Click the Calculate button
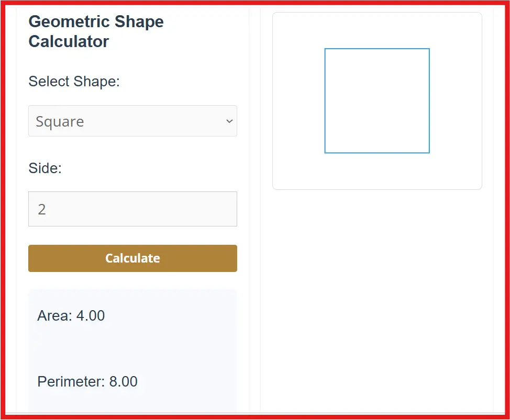 click(x=132, y=258)
